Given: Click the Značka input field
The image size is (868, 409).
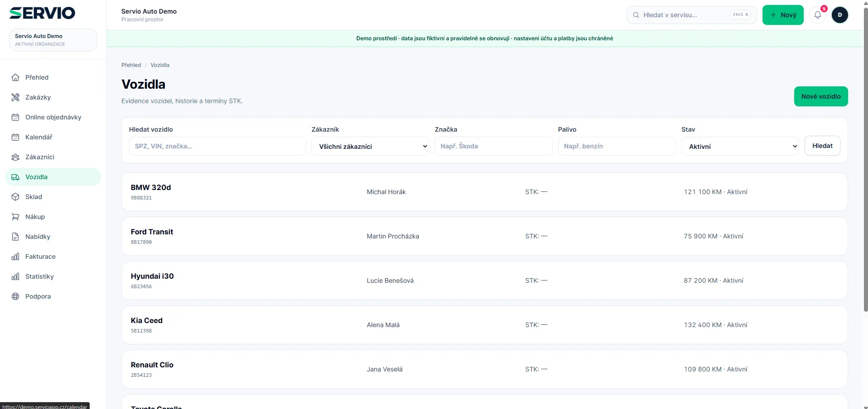Looking at the screenshot, I should tap(493, 146).
